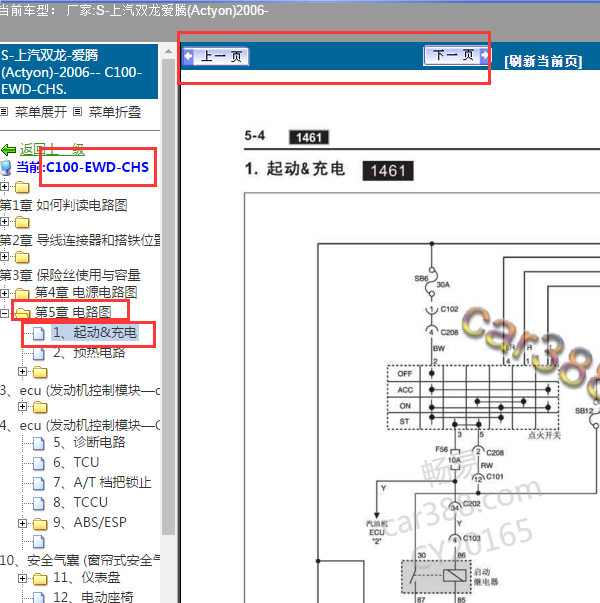600x603 pixels.
Task: Go to next page with 下一页 button
Action: 456,56
